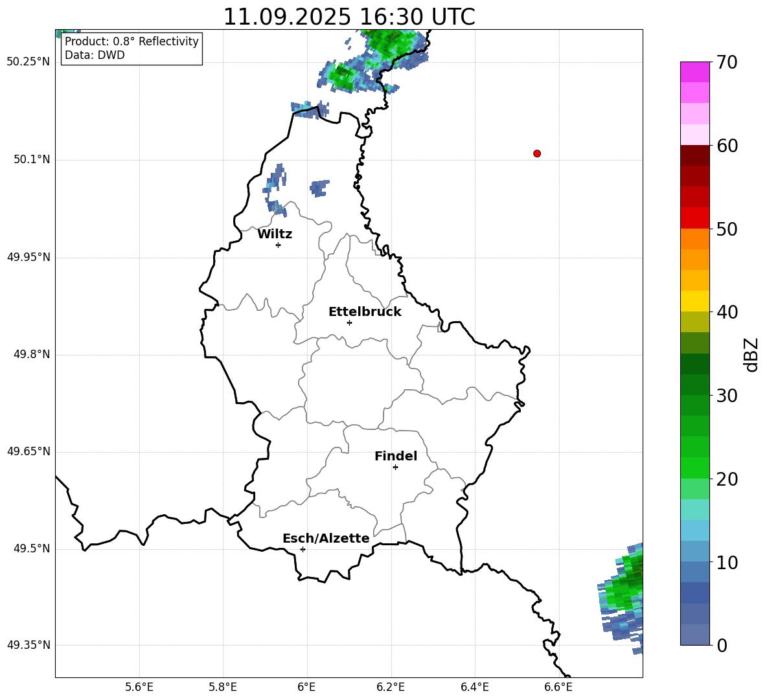Click the title '11.09.2025 16:30 UTC'
This screenshot has height=700, width=767.
pyautogui.click(x=349, y=17)
